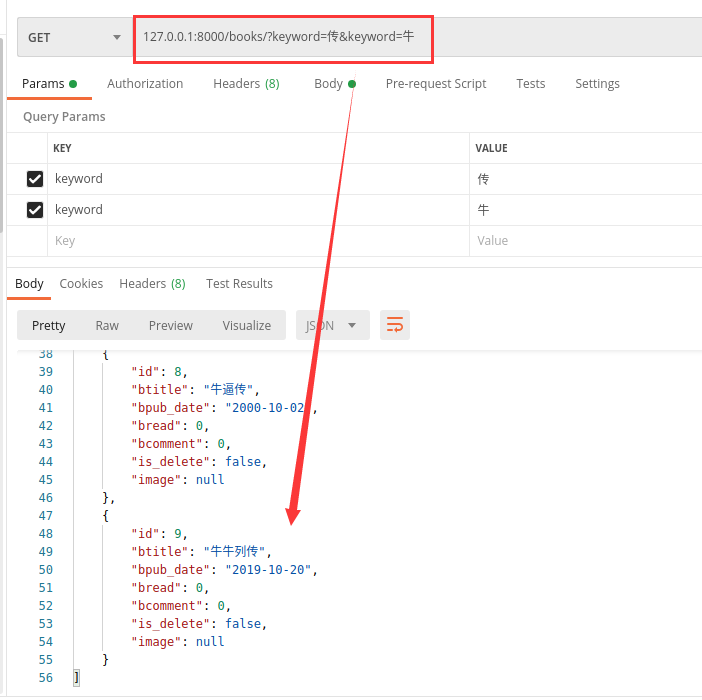Click the Query Params heading
Viewport: 702px width, 700px height.
(64, 117)
